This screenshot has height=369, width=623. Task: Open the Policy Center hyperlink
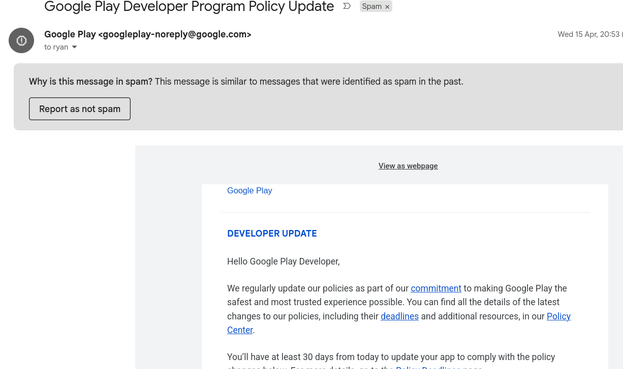point(558,317)
